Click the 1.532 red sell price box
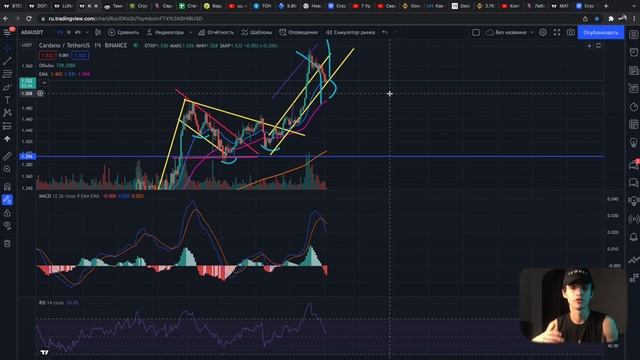Image resolution: width=640 pixels, height=360 pixels. pyautogui.click(x=47, y=55)
